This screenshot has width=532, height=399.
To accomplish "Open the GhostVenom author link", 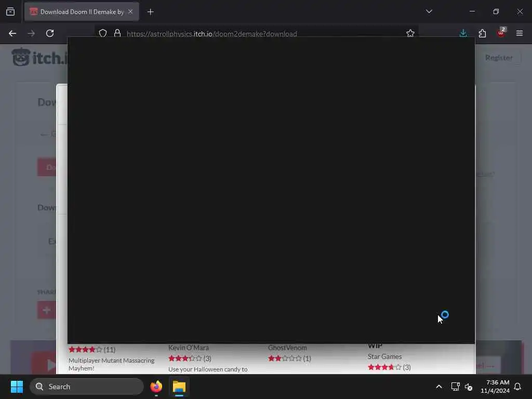I will [x=287, y=348].
